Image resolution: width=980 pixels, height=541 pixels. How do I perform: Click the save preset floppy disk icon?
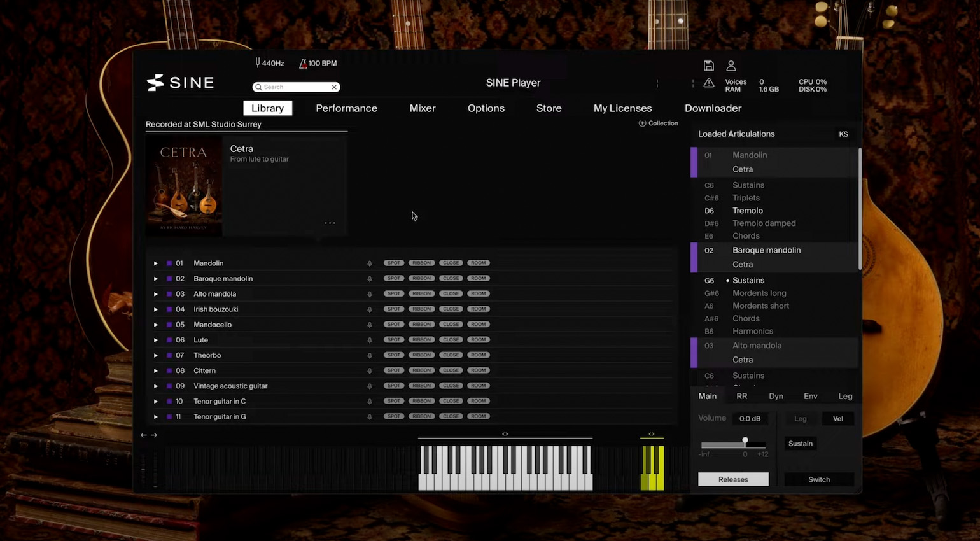click(x=708, y=66)
